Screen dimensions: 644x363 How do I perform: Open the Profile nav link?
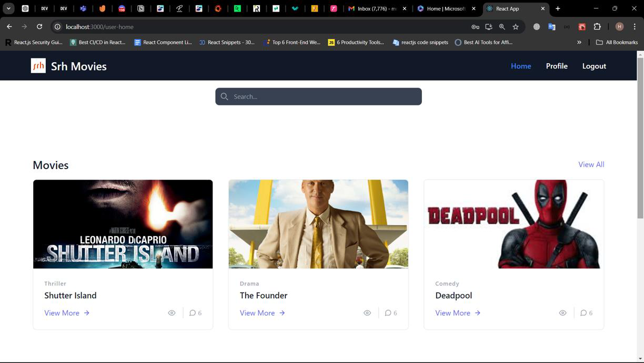[x=557, y=66]
